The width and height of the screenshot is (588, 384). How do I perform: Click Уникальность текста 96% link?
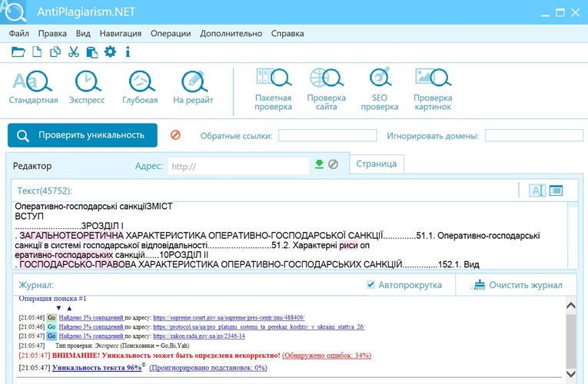[97, 368]
